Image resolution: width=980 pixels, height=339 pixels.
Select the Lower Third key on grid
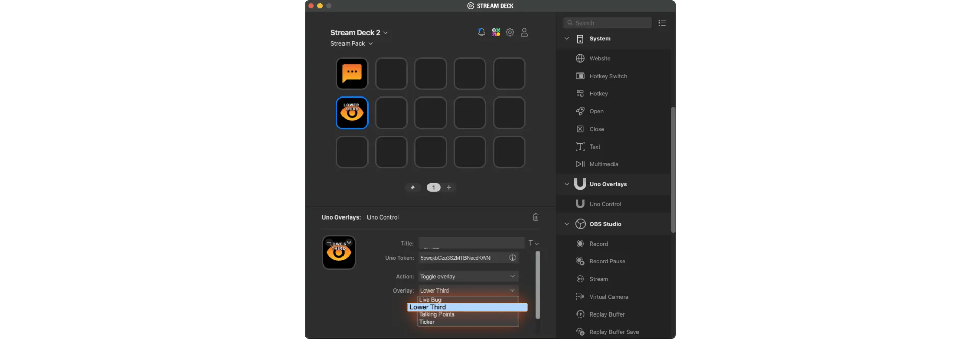tap(352, 113)
